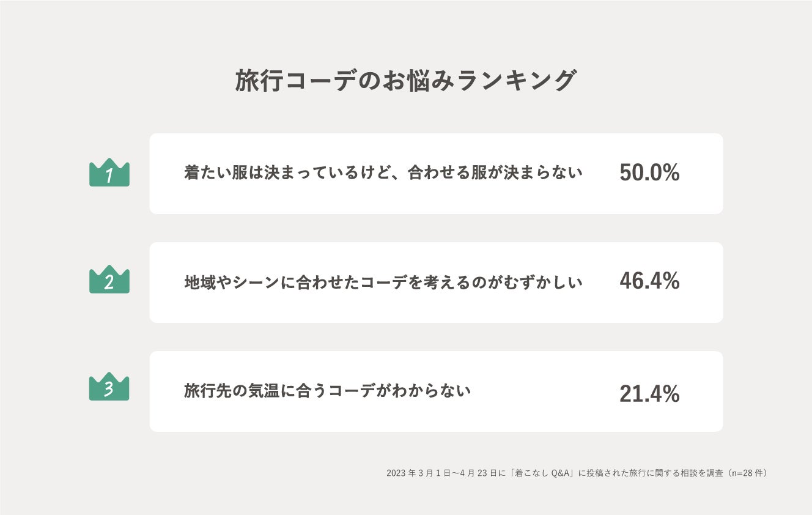Click the phrase 旅行先の気温に合う

[256, 391]
